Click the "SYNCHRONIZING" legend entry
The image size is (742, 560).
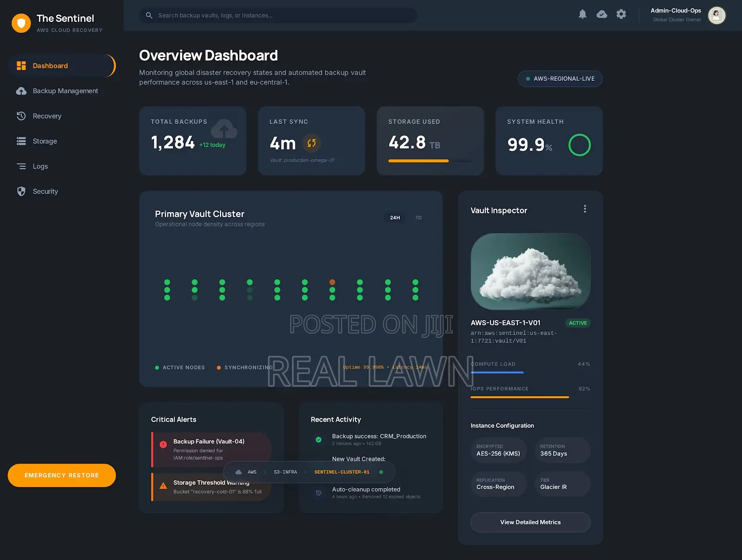(x=245, y=367)
